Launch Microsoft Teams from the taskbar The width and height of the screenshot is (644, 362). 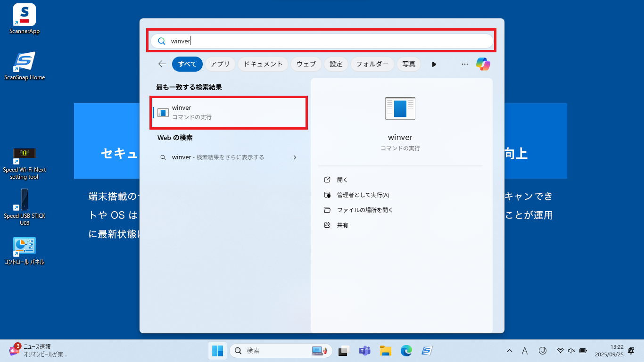point(364,351)
